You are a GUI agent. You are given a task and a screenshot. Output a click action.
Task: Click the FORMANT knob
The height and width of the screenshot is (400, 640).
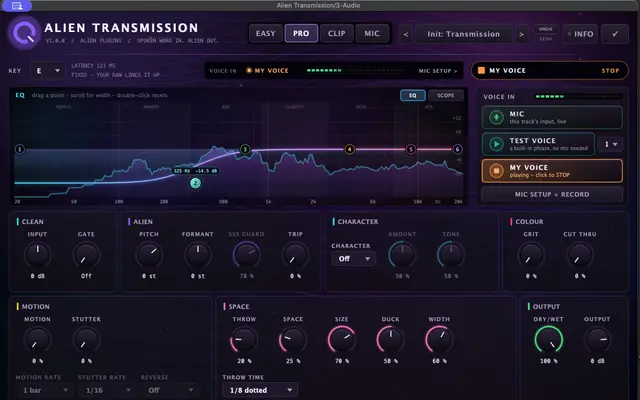[198, 255]
